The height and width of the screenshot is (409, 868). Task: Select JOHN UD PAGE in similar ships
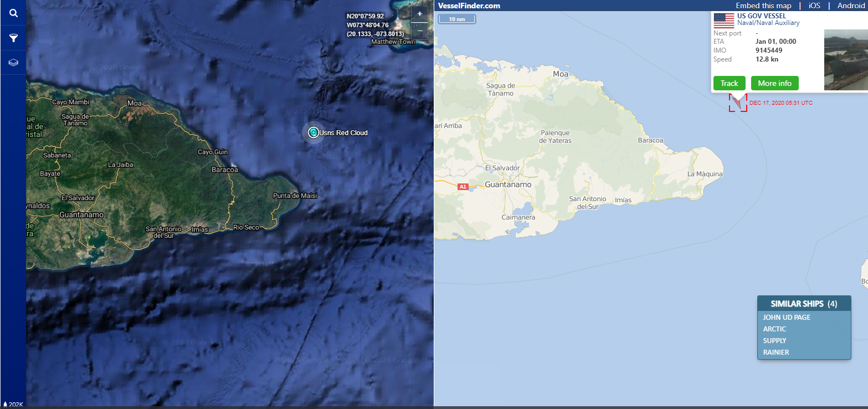[x=787, y=318]
